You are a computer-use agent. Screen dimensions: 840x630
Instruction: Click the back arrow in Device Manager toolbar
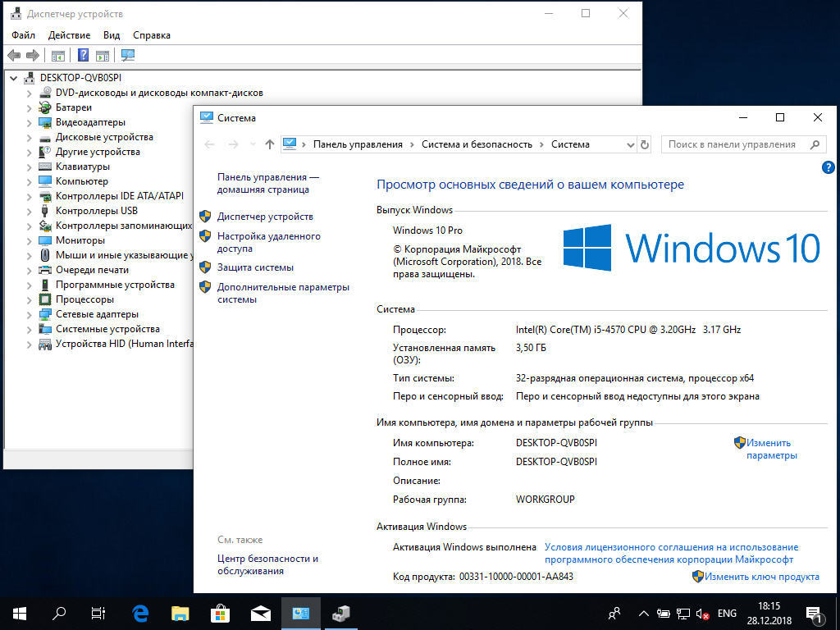click(14, 56)
